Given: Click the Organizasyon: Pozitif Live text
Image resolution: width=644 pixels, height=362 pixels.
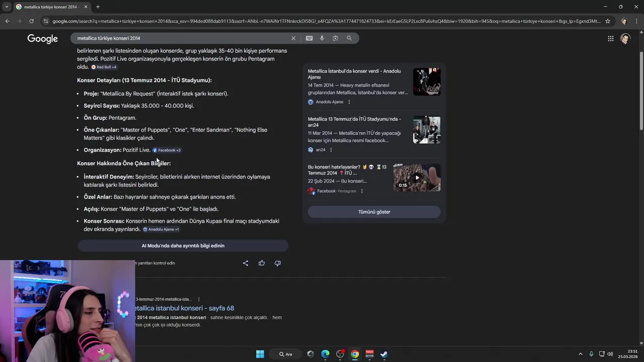Looking at the screenshot, I should [x=117, y=150].
